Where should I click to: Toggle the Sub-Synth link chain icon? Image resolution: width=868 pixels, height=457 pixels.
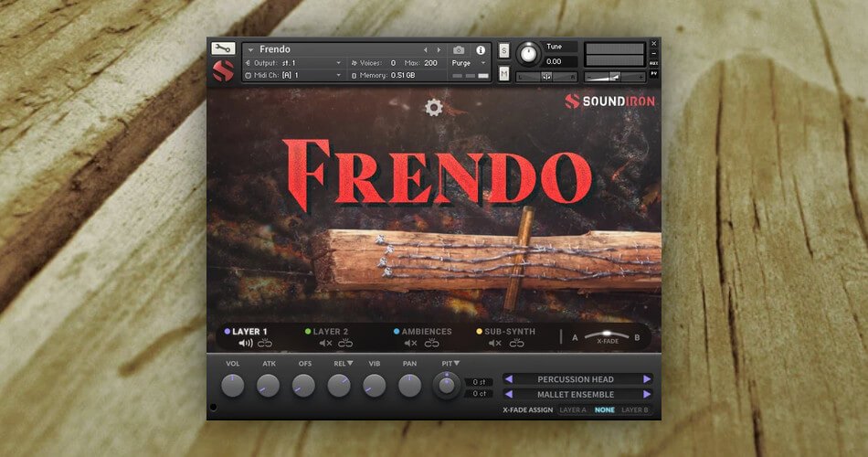pos(516,344)
